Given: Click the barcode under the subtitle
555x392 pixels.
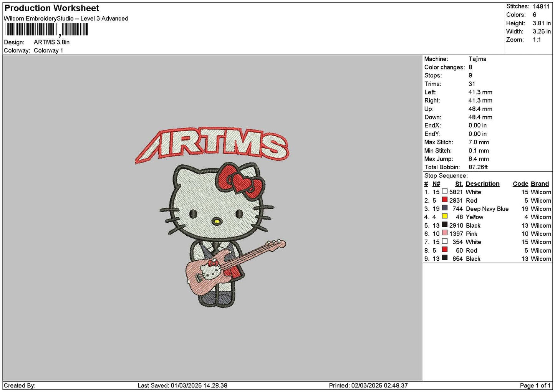Looking at the screenshot, I should point(47,30).
